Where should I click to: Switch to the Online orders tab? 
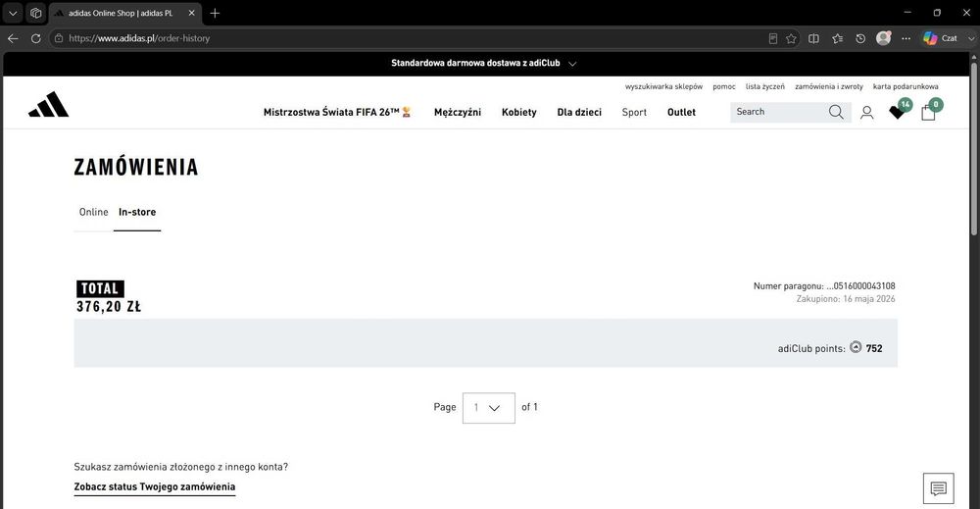click(94, 212)
